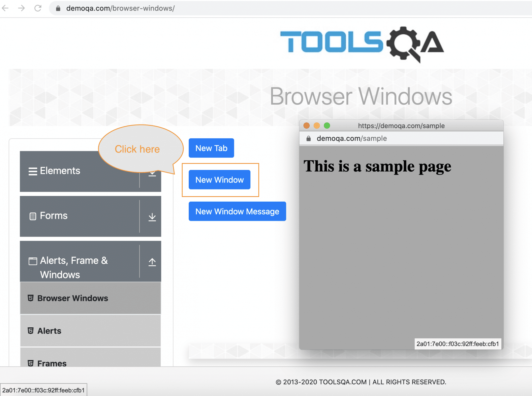The image size is (532, 396).
Task: Click the New Window Message button
Action: (237, 211)
